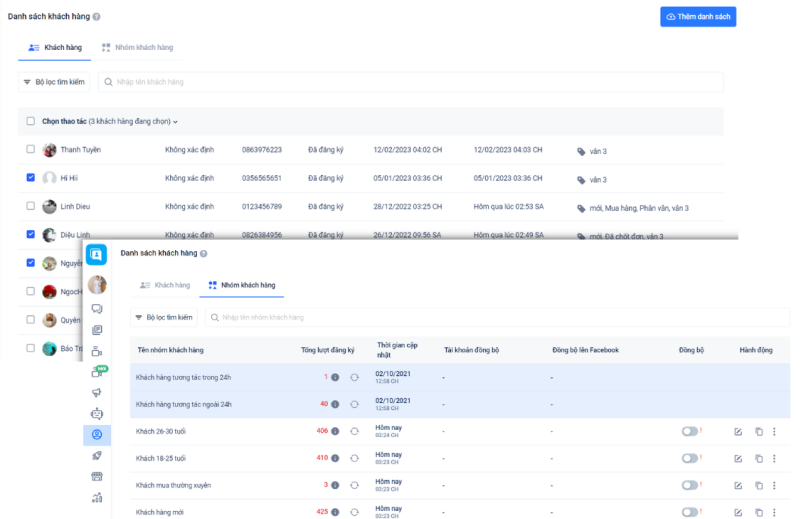Switch to Nhóm khách hàng tab in top window

(137, 47)
